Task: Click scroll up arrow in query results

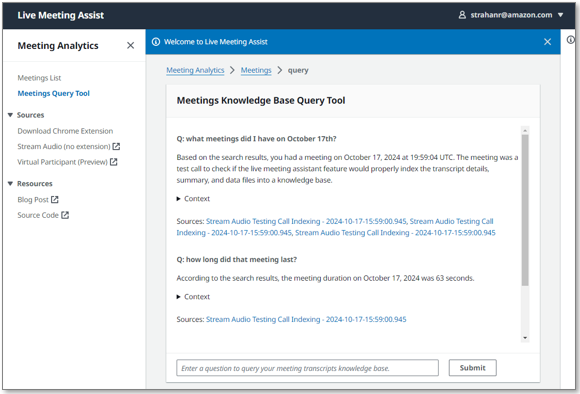Action: coord(525,130)
